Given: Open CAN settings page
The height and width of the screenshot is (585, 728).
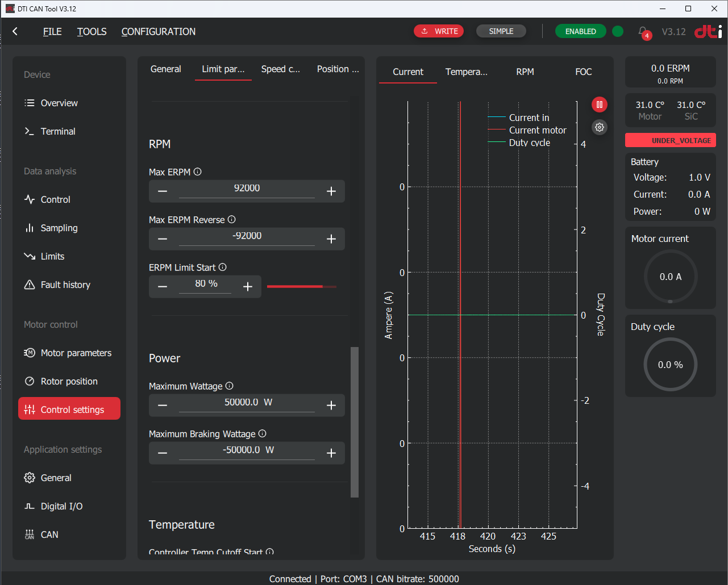Looking at the screenshot, I should [69, 534].
